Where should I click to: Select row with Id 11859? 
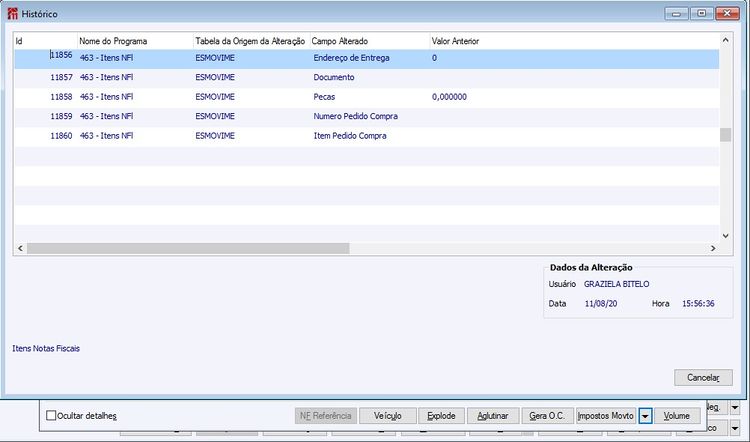tap(366, 117)
